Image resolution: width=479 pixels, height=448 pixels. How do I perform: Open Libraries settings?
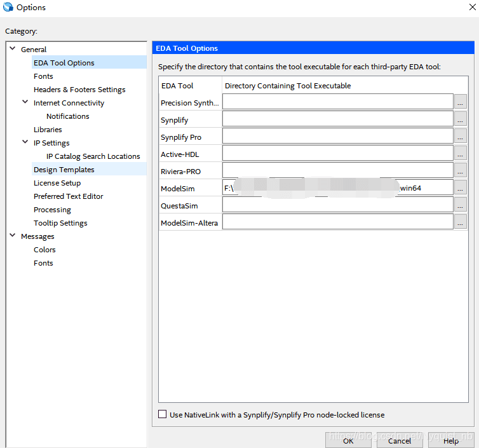pyautogui.click(x=48, y=130)
